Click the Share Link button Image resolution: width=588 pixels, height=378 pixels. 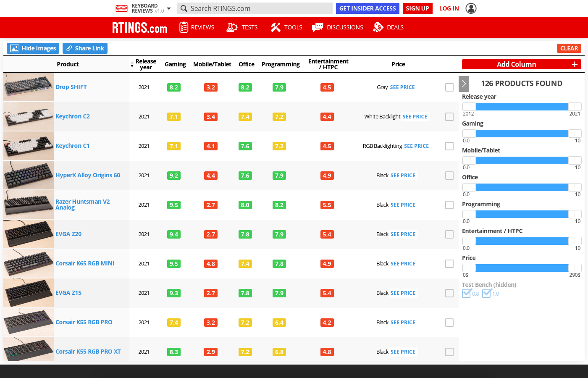(x=85, y=48)
